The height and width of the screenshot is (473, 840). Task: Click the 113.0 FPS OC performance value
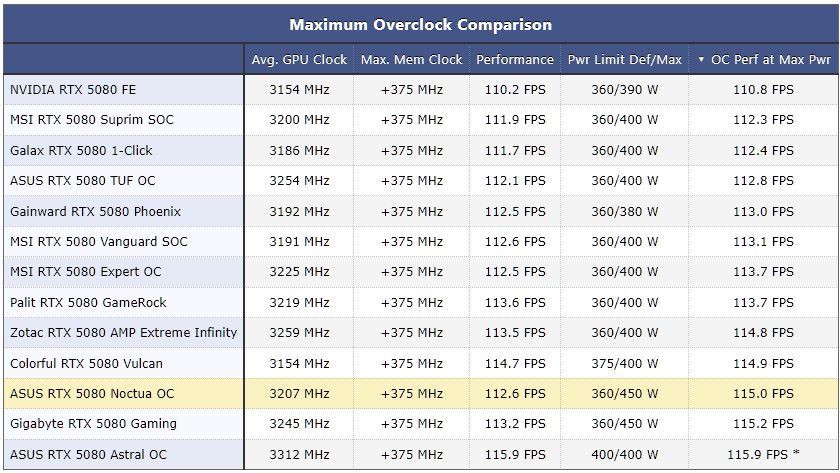point(763,212)
